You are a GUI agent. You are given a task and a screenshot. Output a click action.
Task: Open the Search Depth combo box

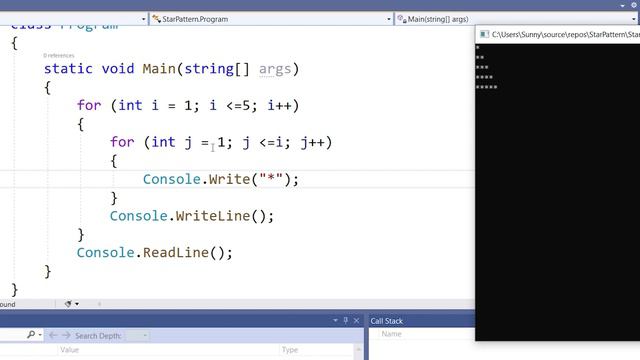click(x=138, y=336)
